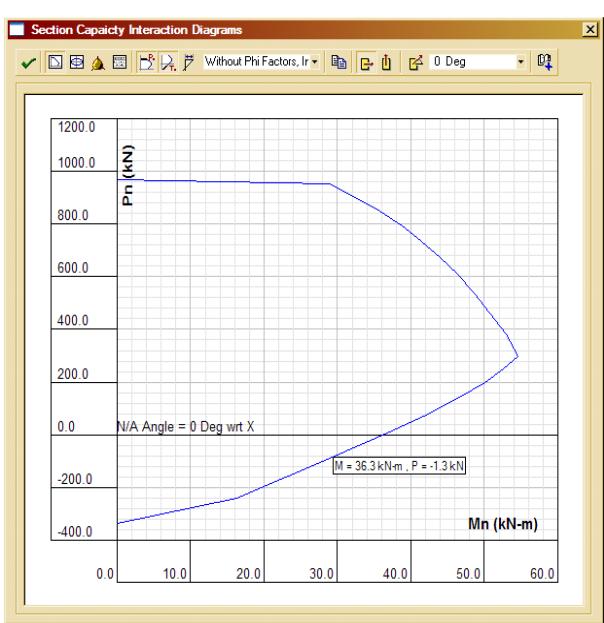Click the Pn (kN) axis label

128,175
